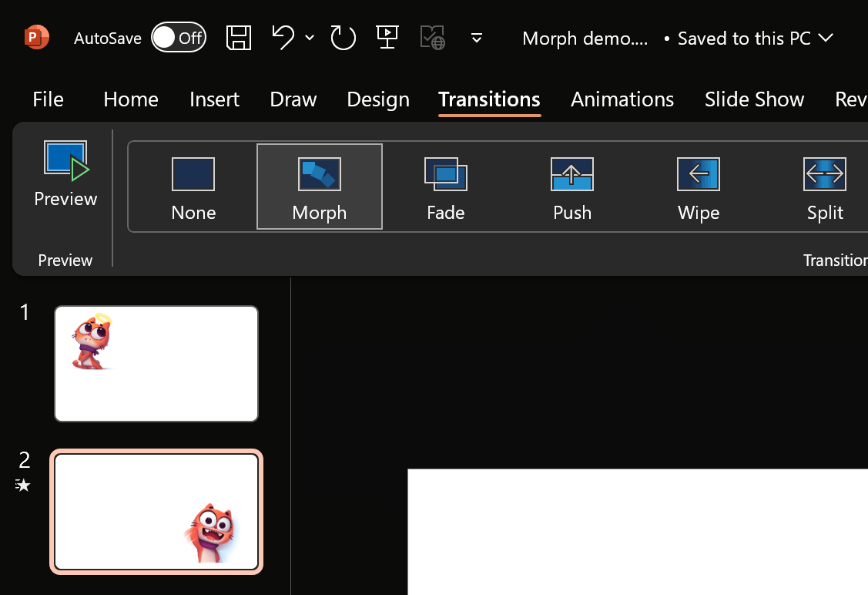
Task: Apply the Split transition
Action: (824, 188)
